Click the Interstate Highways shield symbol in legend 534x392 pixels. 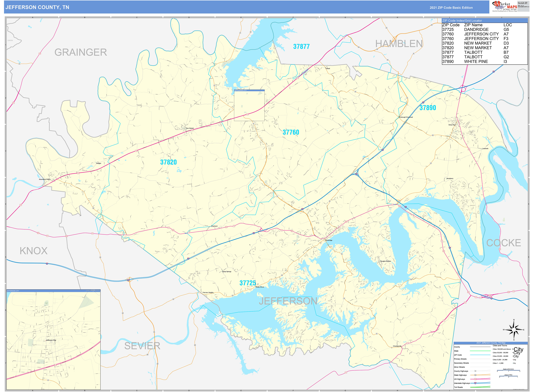coord(475,383)
